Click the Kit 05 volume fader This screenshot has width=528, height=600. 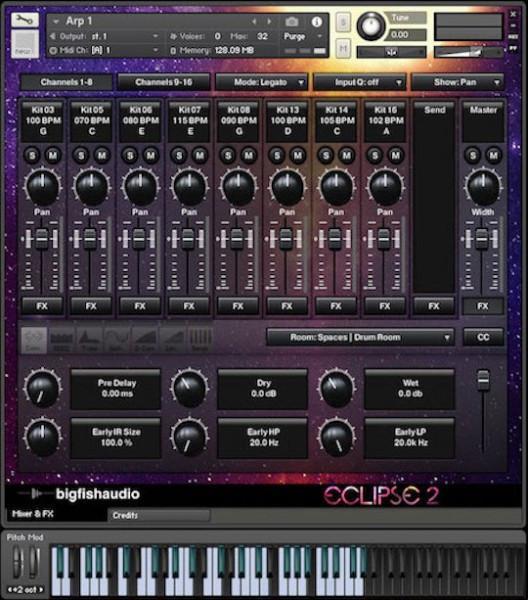point(90,239)
